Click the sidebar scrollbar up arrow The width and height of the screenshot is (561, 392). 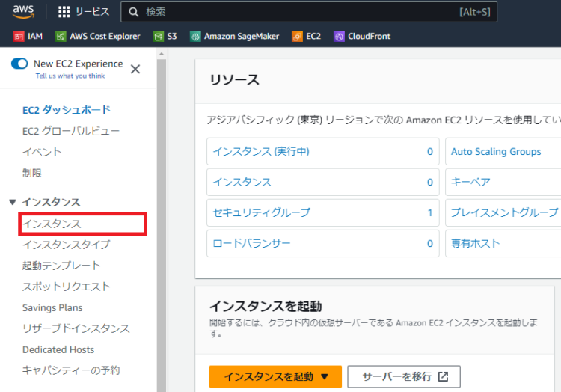coord(162,54)
